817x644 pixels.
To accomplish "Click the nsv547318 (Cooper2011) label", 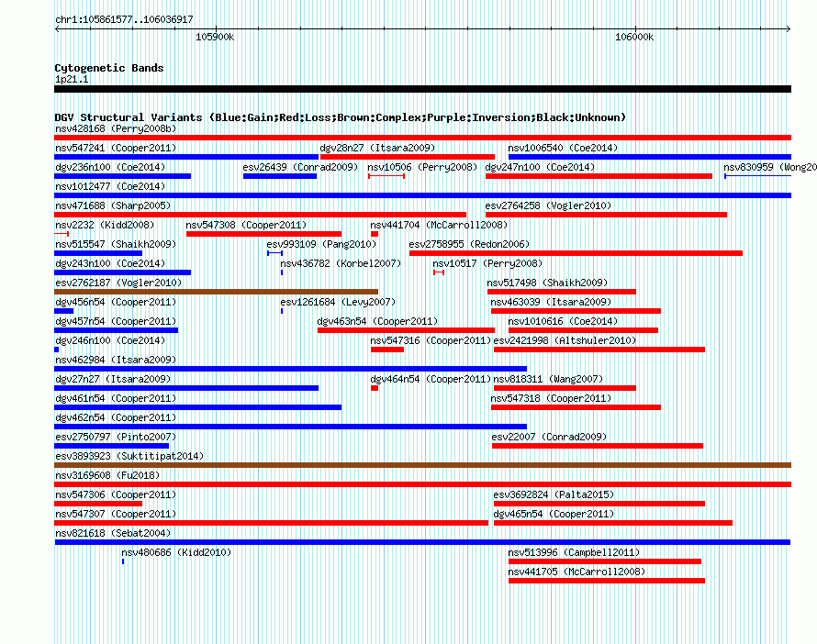I will point(551,398).
